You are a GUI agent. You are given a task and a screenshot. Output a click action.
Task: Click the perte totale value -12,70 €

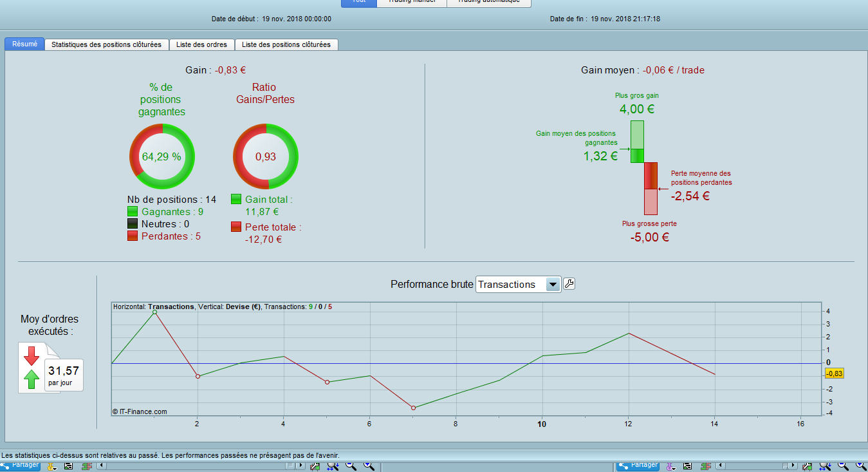[x=264, y=240]
